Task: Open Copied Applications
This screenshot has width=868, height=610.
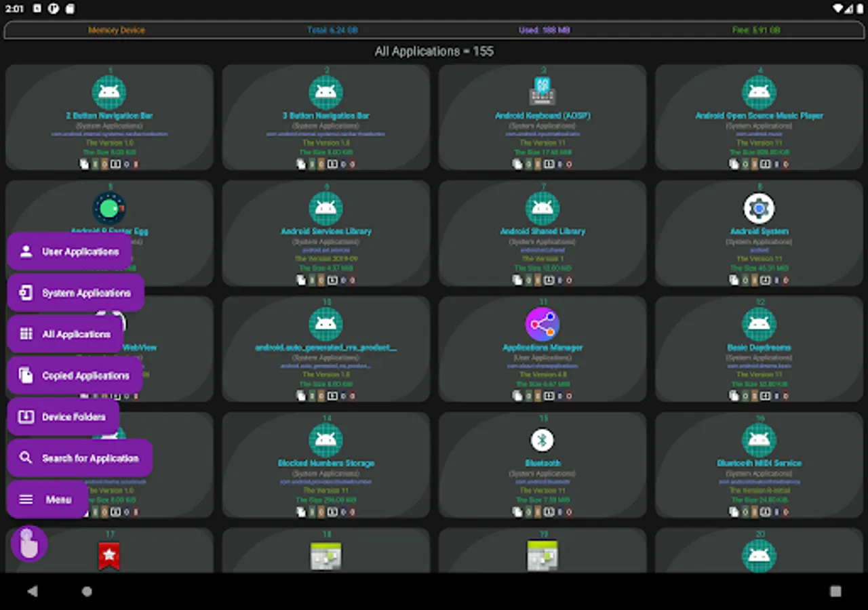Action: tap(75, 375)
